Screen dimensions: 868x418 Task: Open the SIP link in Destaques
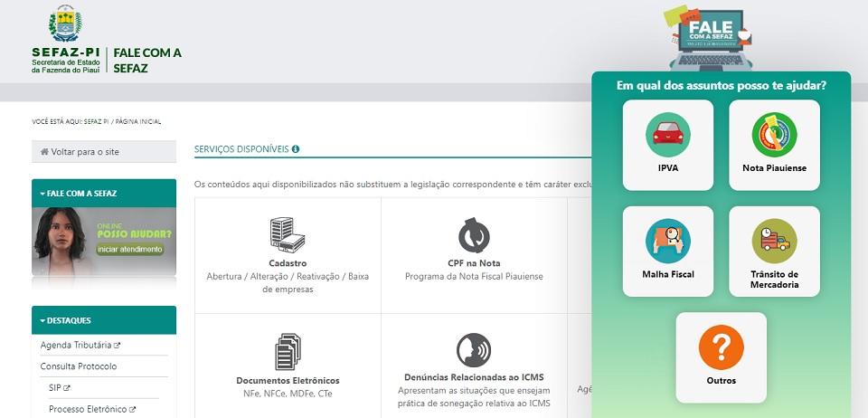coord(55,388)
